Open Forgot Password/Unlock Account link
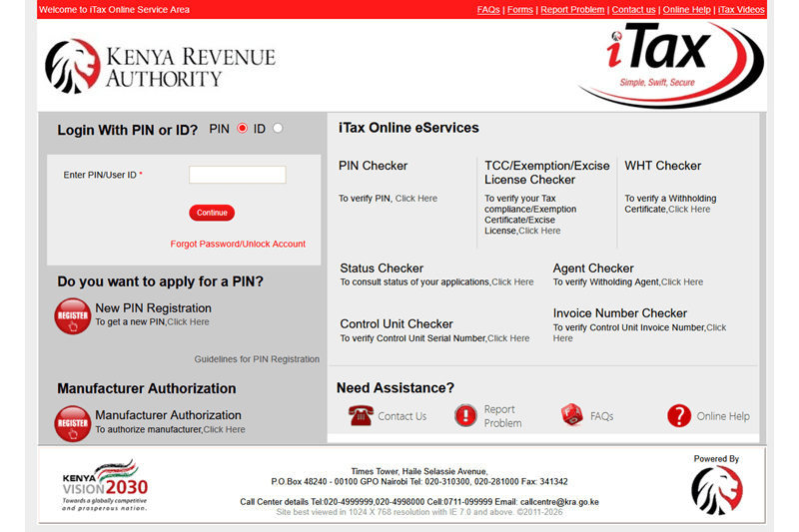Viewport: 799px width, 532px height. pos(238,244)
